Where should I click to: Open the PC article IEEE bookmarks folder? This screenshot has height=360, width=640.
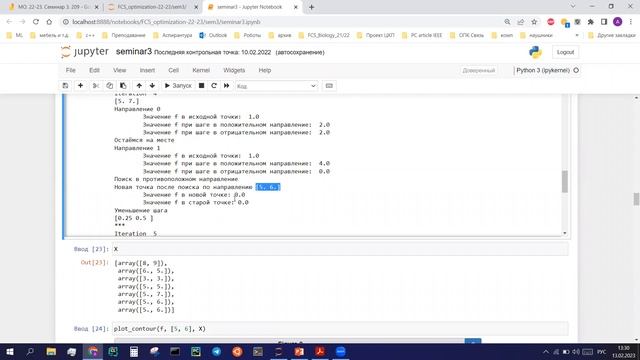coord(422,36)
